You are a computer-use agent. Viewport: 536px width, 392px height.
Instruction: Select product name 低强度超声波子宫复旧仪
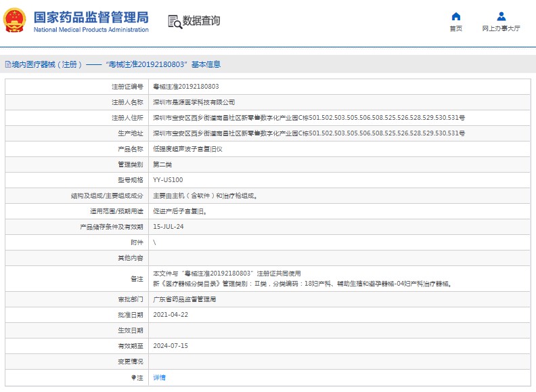click(187, 149)
